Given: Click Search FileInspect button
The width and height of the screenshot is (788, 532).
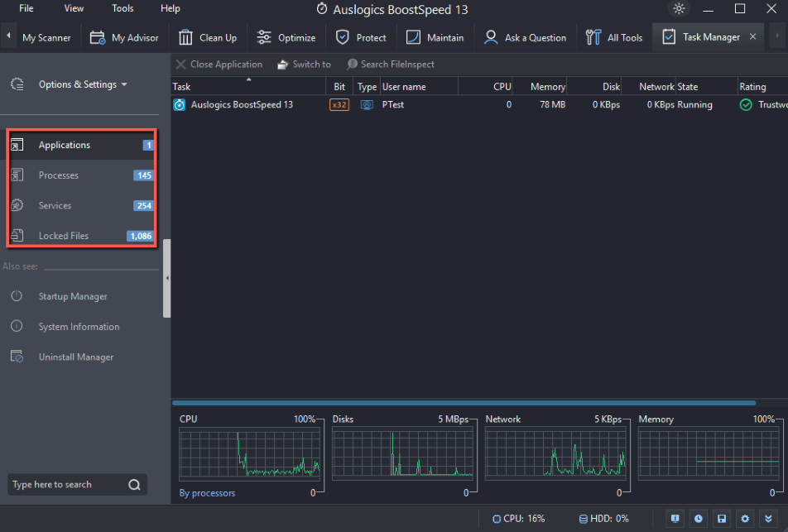Looking at the screenshot, I should pos(390,65).
